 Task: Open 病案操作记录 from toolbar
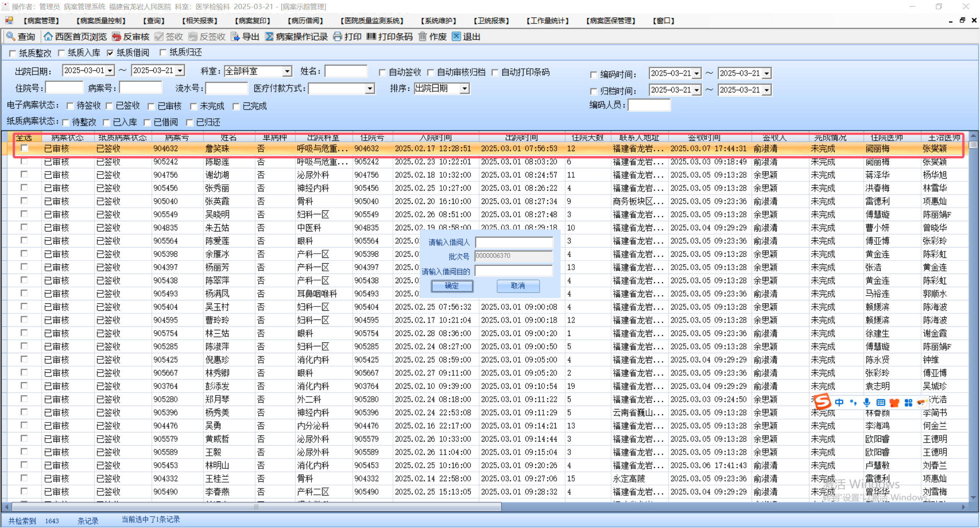(x=269, y=37)
